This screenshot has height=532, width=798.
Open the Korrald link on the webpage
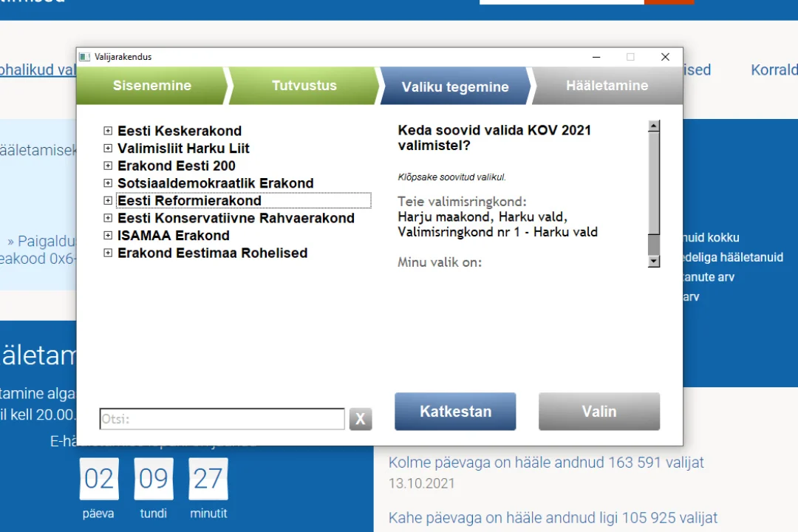pos(774,69)
